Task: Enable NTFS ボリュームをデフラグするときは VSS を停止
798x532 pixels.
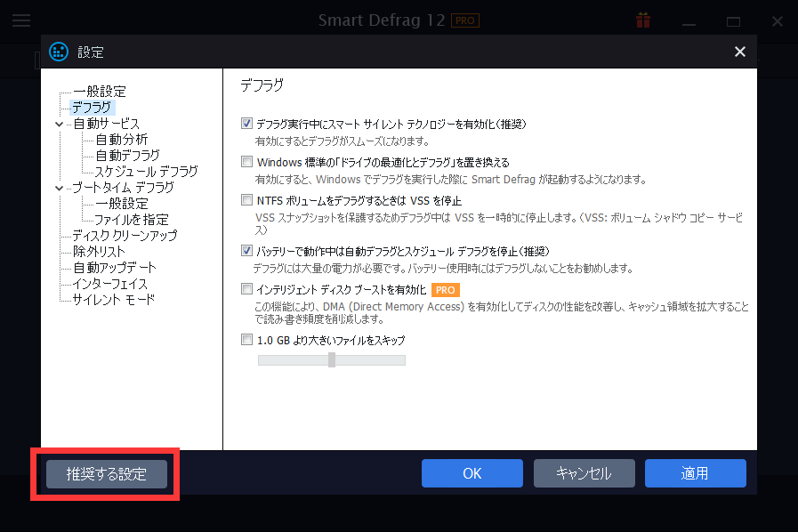Action: (246, 200)
